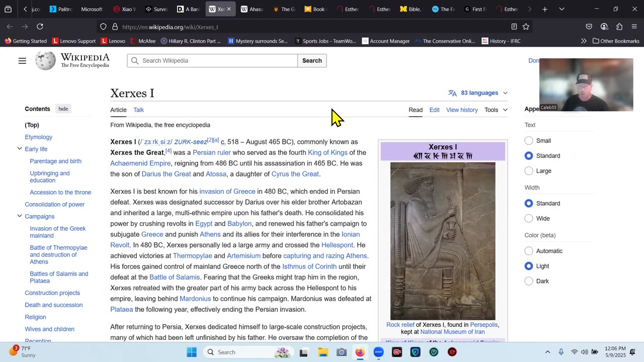The image size is (644, 362).
Task: Click the microphone icon in system tray
Action: pos(561,352)
